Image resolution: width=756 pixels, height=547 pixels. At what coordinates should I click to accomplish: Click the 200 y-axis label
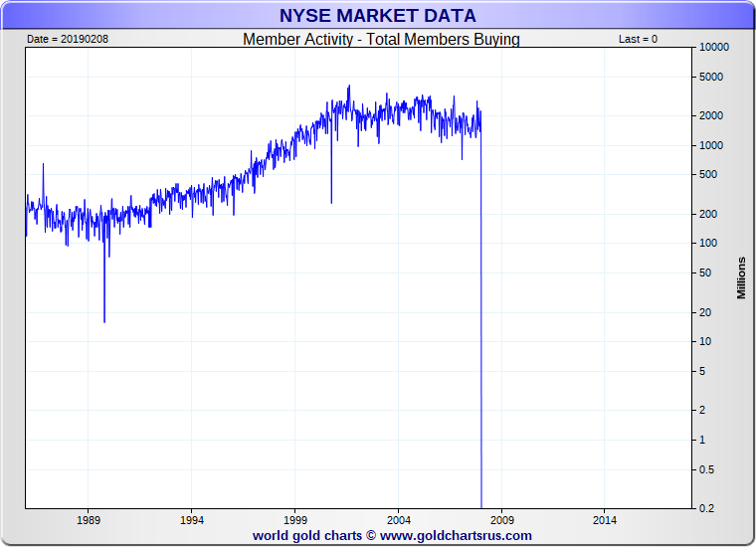pyautogui.click(x=708, y=214)
